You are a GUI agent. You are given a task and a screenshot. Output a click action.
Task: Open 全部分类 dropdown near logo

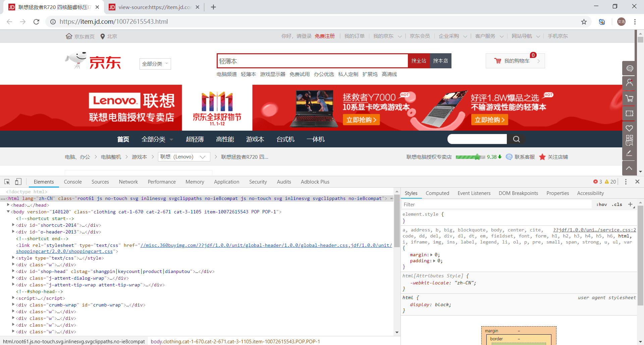pos(155,64)
